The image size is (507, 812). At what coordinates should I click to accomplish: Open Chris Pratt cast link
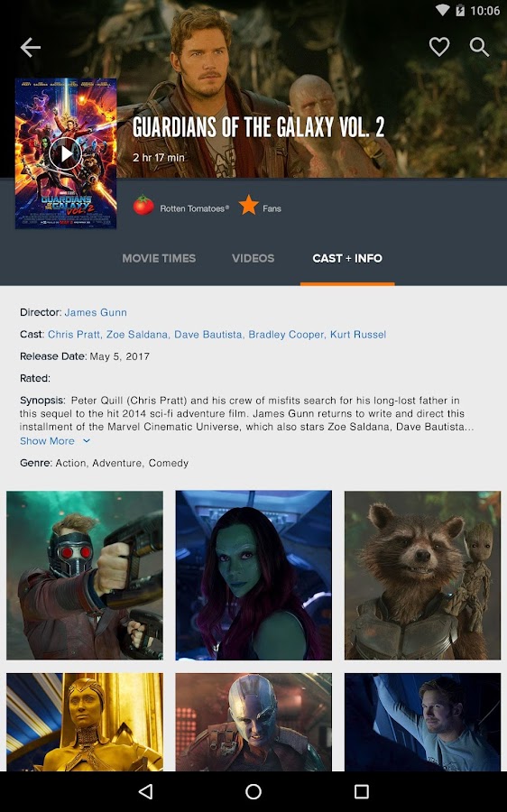74,335
